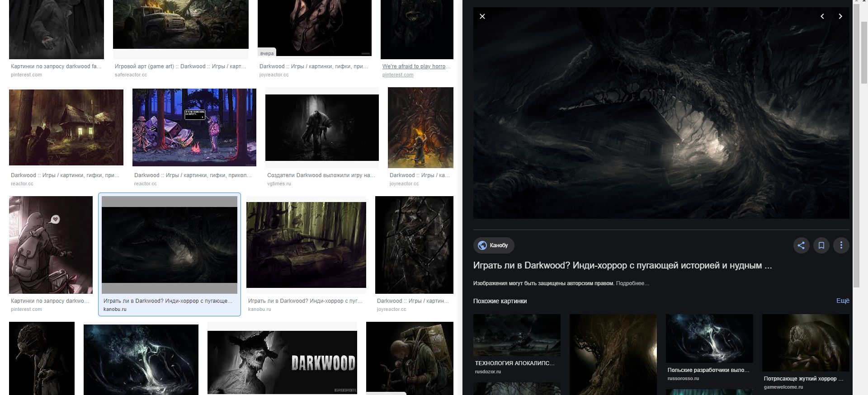The height and width of the screenshot is (395, 868).
Task: Open three-dot more options menu
Action: (x=841, y=245)
